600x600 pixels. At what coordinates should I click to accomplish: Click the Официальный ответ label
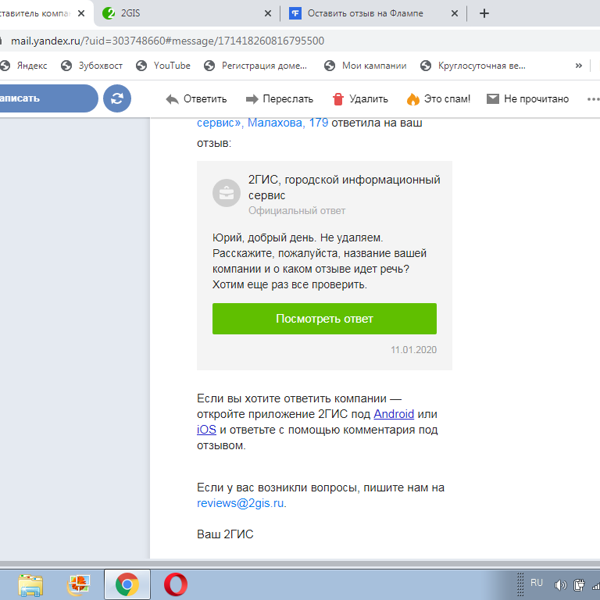tap(297, 210)
